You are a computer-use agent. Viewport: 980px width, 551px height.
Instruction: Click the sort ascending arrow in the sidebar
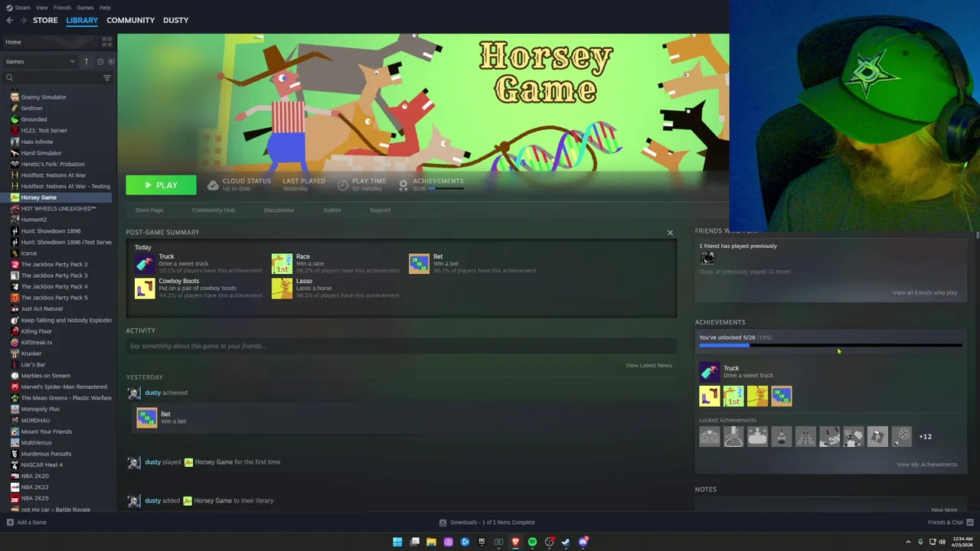click(86, 61)
